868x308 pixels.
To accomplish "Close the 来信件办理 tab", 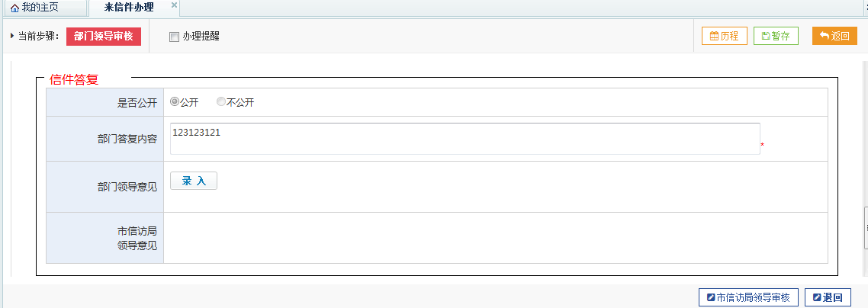I will tap(174, 5).
